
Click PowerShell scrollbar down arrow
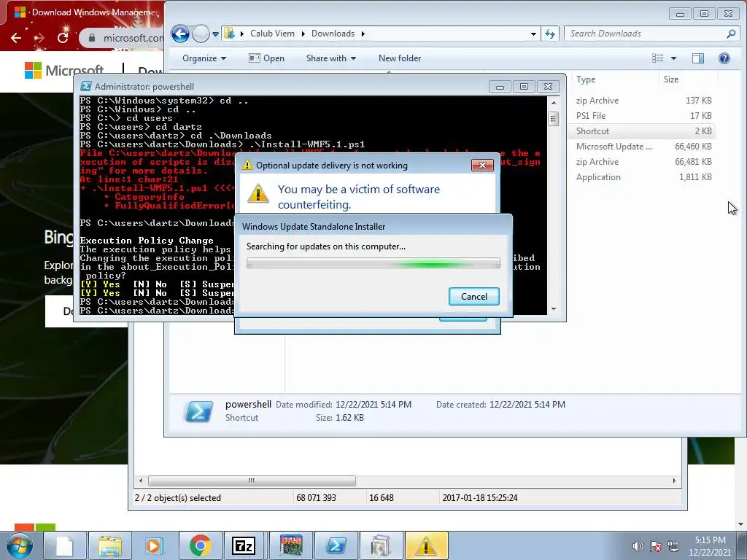pos(553,309)
